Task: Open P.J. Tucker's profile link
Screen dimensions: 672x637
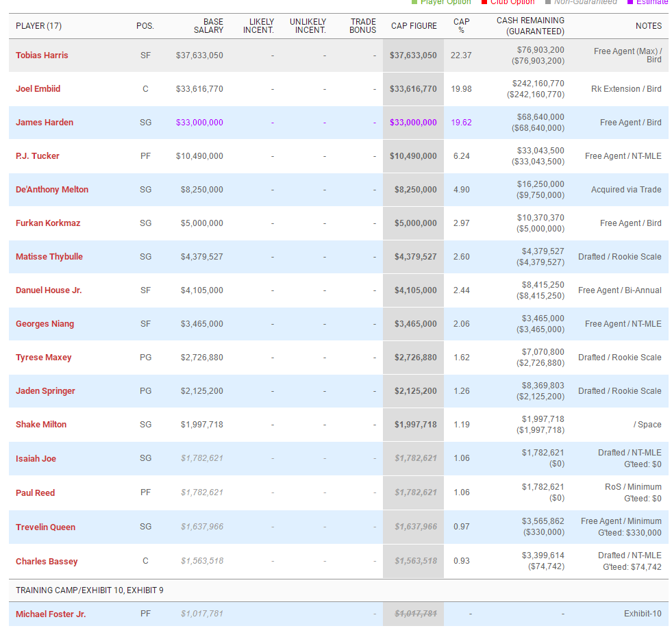Action: (38, 156)
